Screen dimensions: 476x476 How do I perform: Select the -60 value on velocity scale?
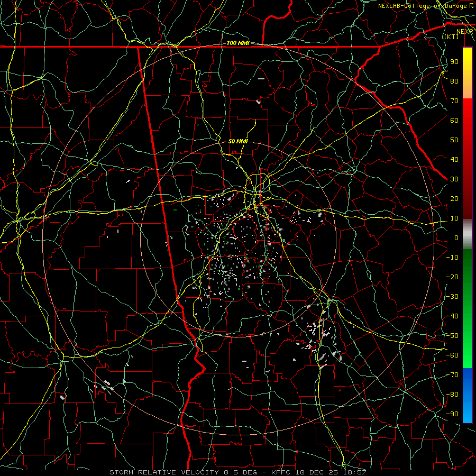452,355
